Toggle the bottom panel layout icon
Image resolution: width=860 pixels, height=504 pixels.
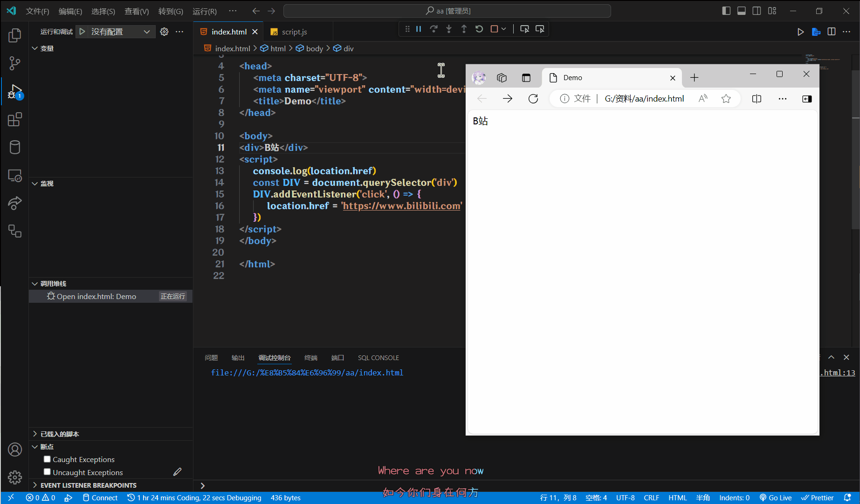(742, 11)
